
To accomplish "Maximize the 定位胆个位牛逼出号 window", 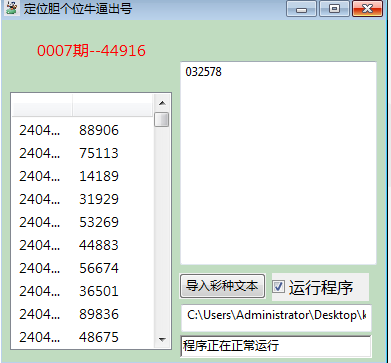I will 334,9.
